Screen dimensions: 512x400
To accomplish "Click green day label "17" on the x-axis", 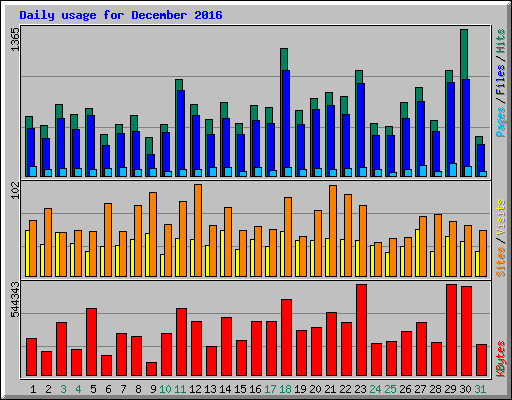I will coord(270,389).
